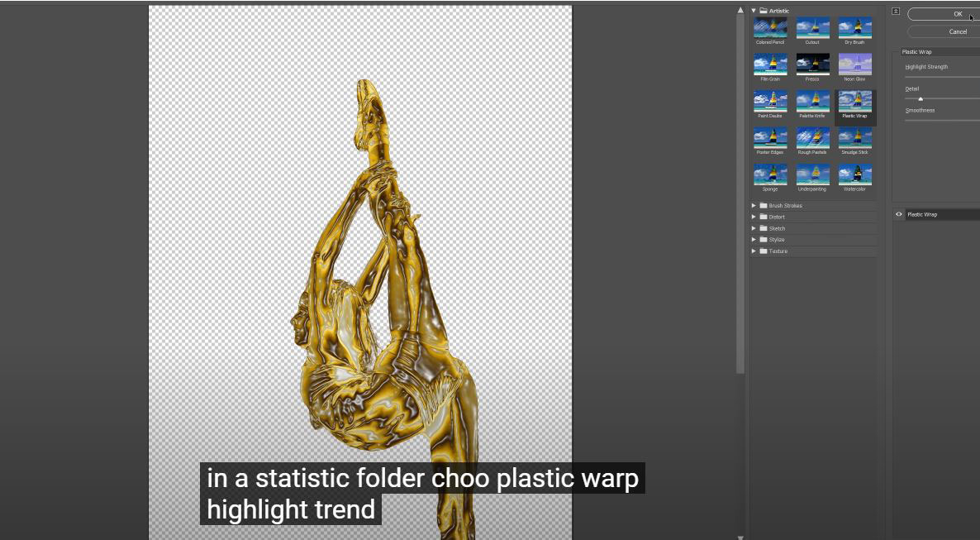Screen dimensions: 980x540
Task: Select the Colored Pencil filter thumbnail
Action: pos(770,28)
